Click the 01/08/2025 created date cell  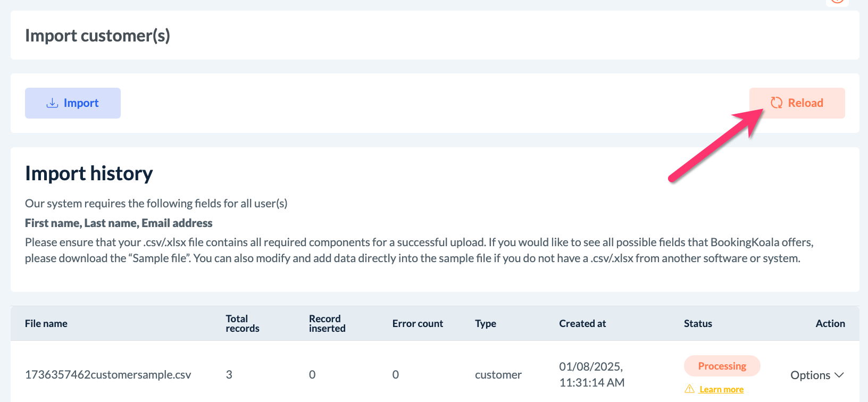(591, 374)
